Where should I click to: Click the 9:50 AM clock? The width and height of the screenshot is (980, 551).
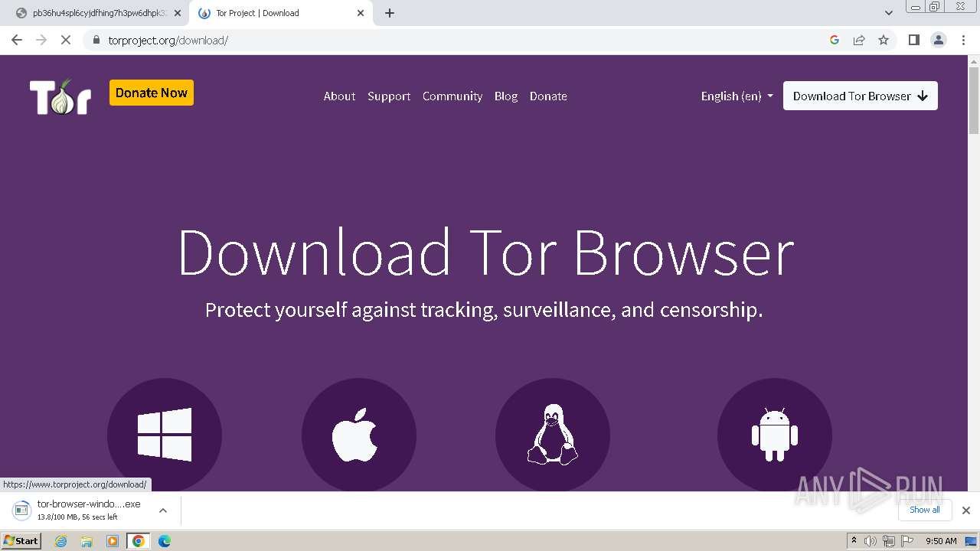pos(942,541)
